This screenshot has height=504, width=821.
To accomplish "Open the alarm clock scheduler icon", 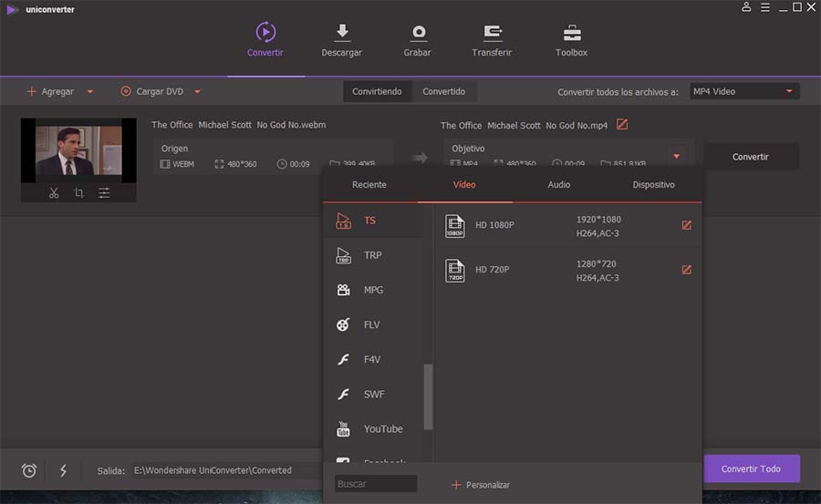I will click(x=29, y=470).
